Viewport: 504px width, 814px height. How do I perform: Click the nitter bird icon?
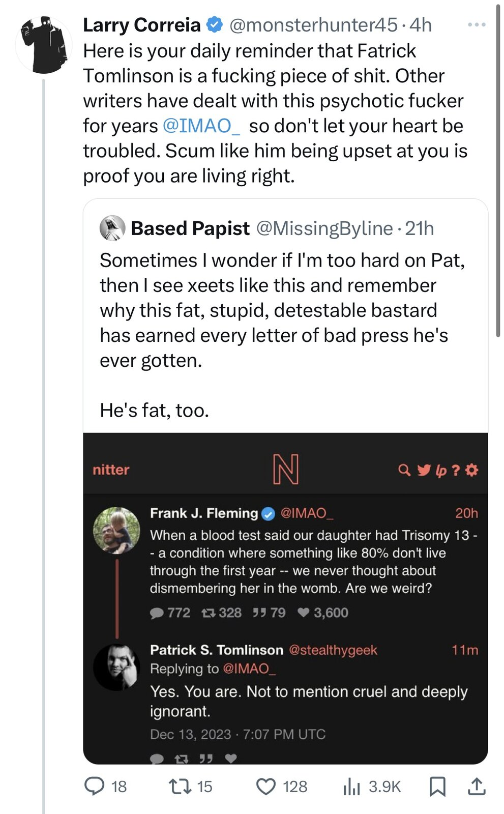(x=424, y=470)
